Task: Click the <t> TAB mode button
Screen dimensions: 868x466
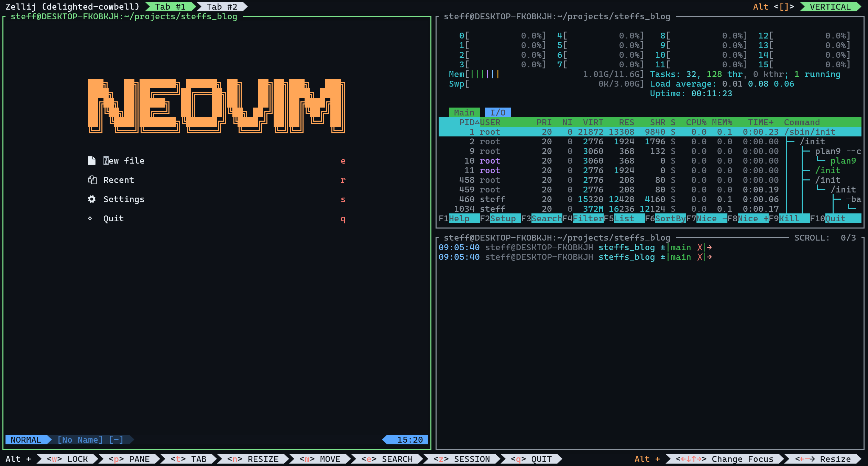Action: (x=188, y=459)
